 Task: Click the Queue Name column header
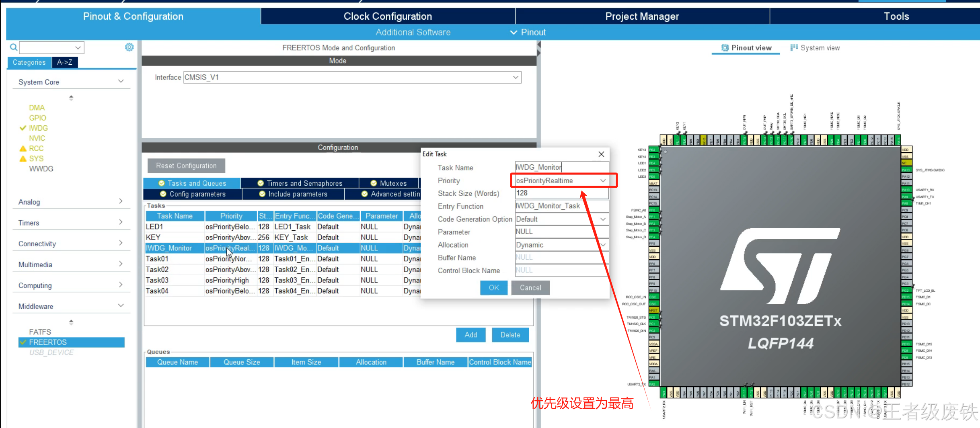point(177,362)
